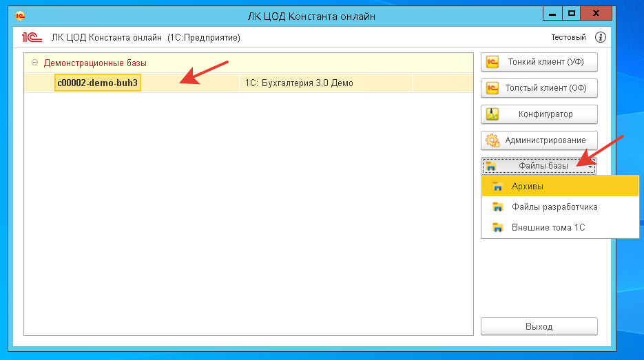
Task: Click the folder icon beside Внешние тома 1С
Action: (x=497, y=228)
